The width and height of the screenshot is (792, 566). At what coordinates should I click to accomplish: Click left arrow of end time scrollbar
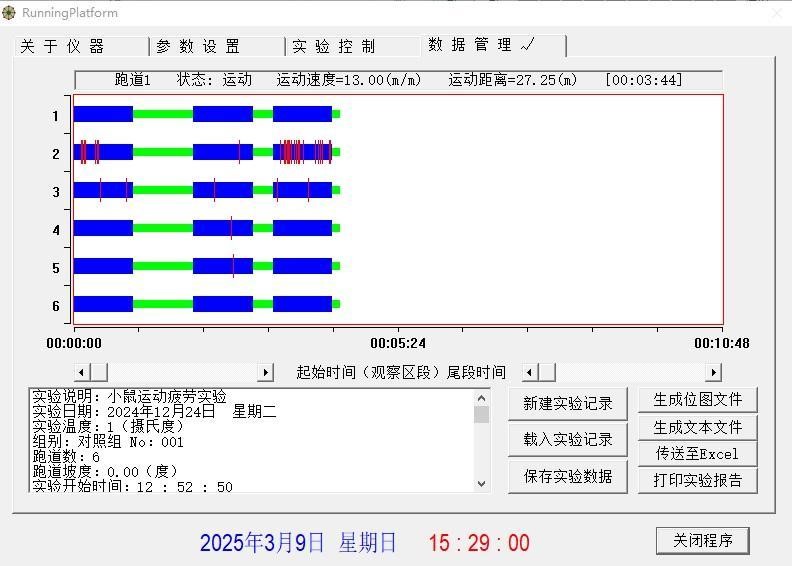(530, 372)
